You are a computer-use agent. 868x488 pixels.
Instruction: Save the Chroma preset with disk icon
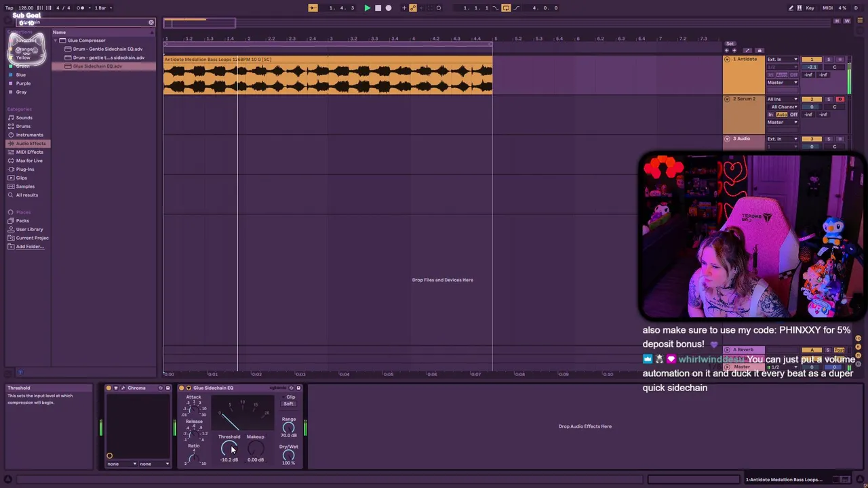[x=167, y=388]
